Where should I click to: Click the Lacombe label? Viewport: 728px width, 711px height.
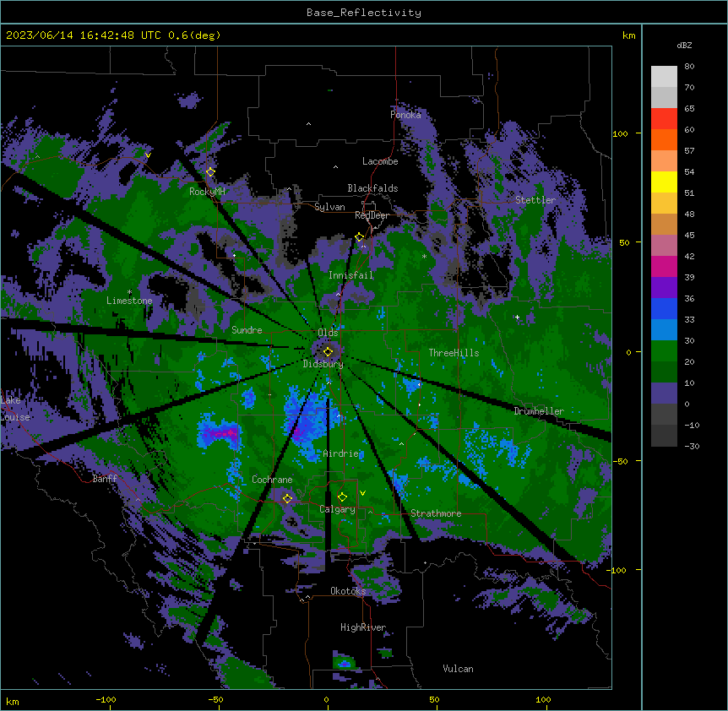click(x=380, y=161)
